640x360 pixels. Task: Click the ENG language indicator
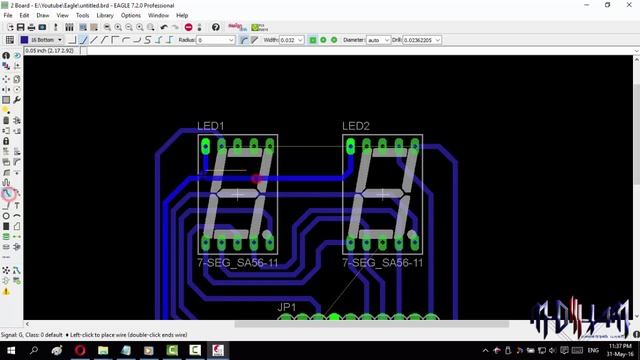click(x=593, y=350)
